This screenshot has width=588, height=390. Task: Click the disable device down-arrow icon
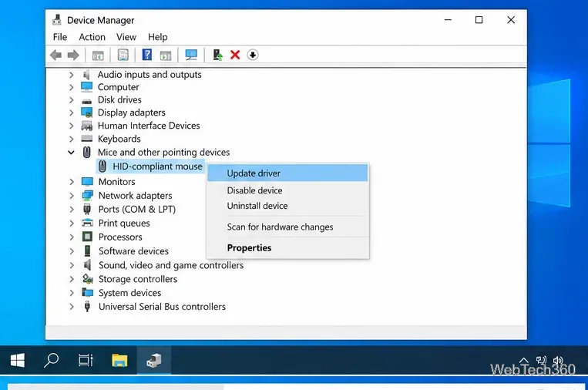(253, 55)
